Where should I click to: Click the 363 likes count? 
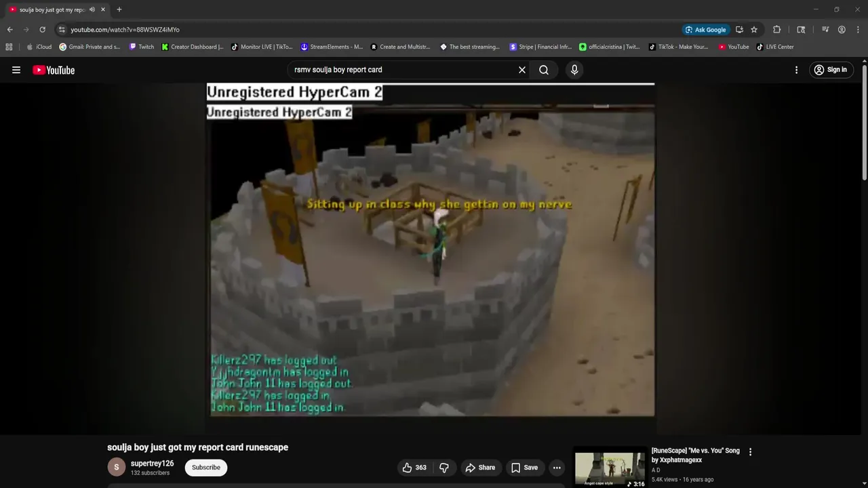click(421, 468)
